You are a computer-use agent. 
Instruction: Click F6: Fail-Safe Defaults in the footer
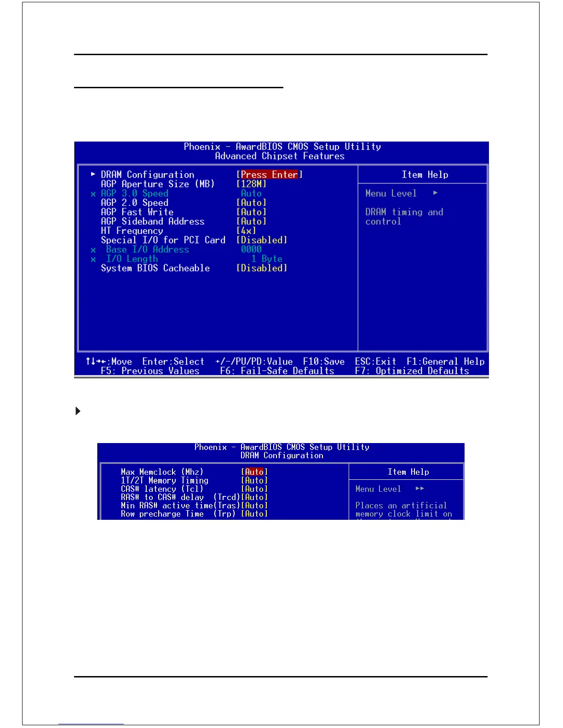tap(277, 371)
